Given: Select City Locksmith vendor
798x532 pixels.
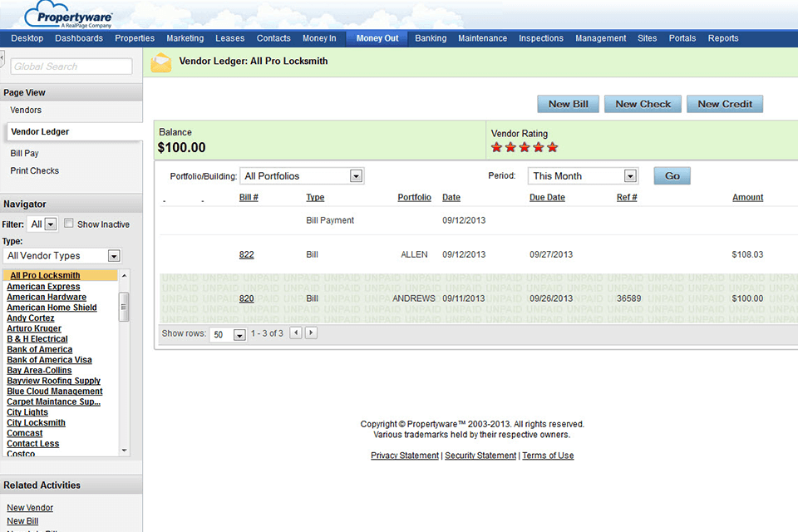Looking at the screenshot, I should pos(36,422).
